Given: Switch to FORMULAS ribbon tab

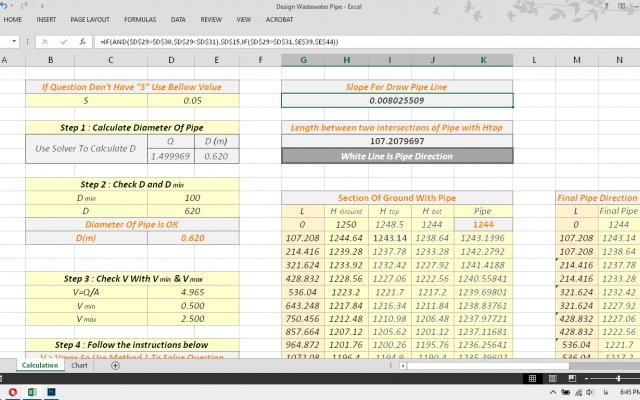Looking at the screenshot, I should pos(140,19).
